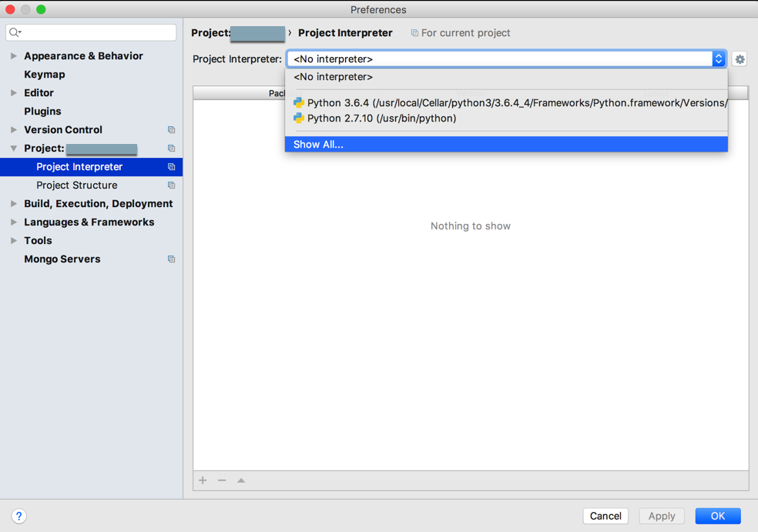Toggle Project Interpreter dropdown arrows
758x532 pixels.
tap(719, 59)
